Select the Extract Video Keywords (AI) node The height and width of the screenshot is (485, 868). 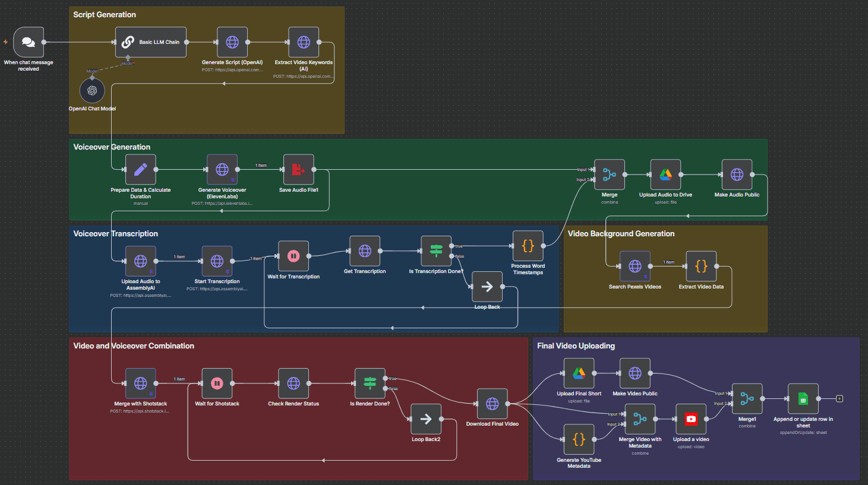304,42
